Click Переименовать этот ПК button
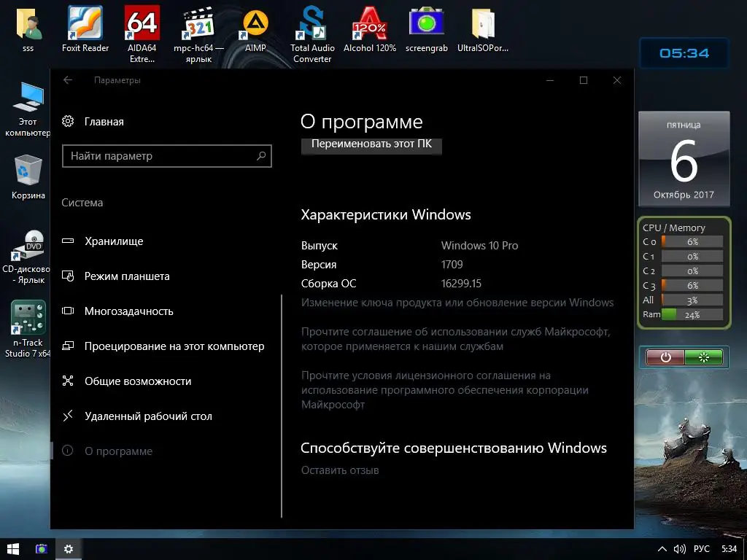This screenshot has width=747, height=560. click(371, 145)
